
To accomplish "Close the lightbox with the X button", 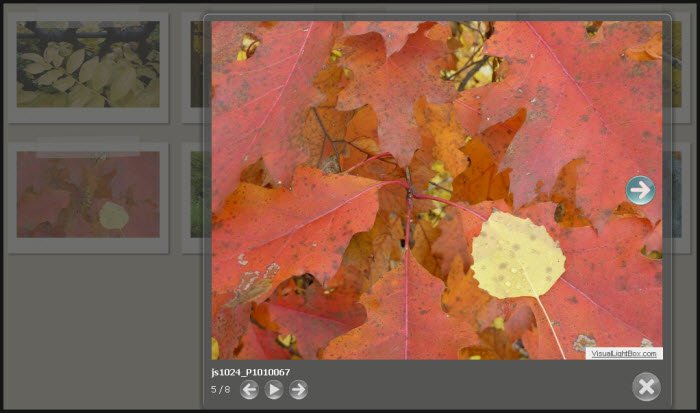I will (x=646, y=387).
